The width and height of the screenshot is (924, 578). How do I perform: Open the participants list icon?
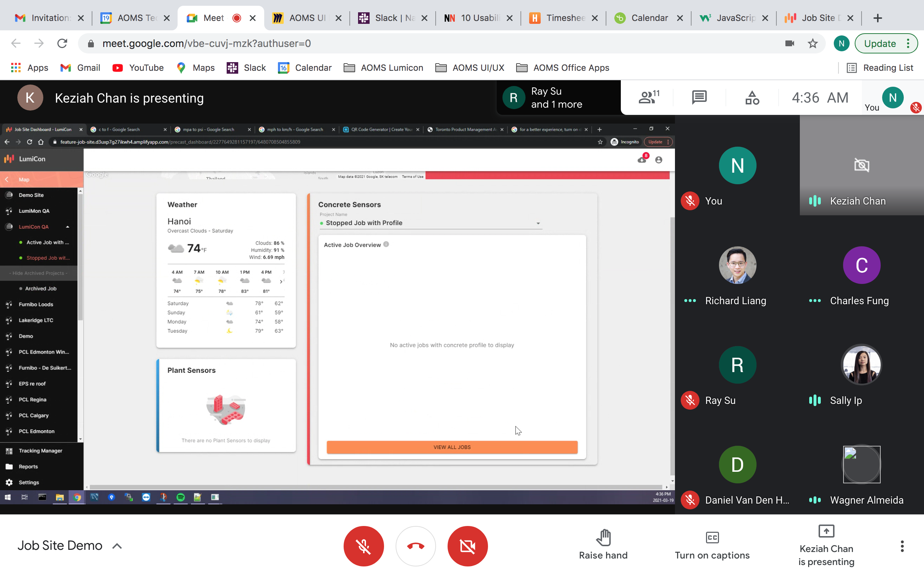click(x=649, y=98)
